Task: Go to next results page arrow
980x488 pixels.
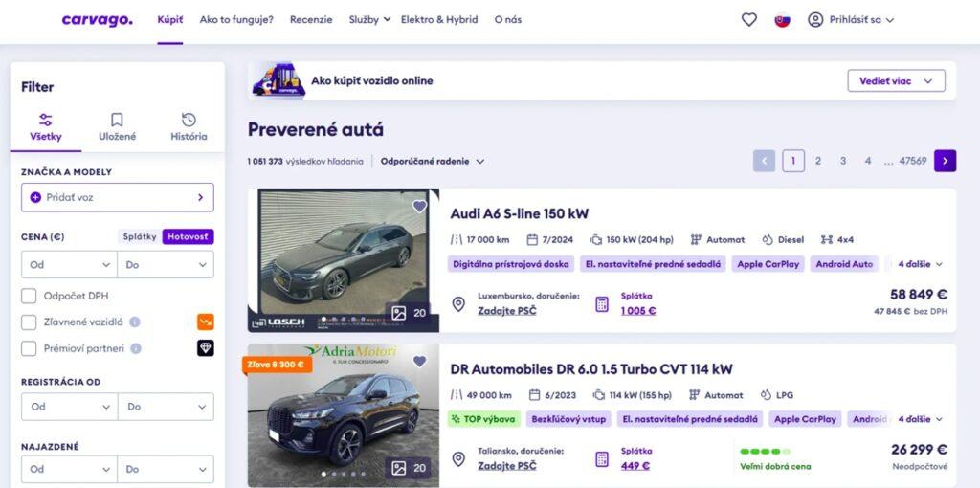Action: click(x=945, y=161)
